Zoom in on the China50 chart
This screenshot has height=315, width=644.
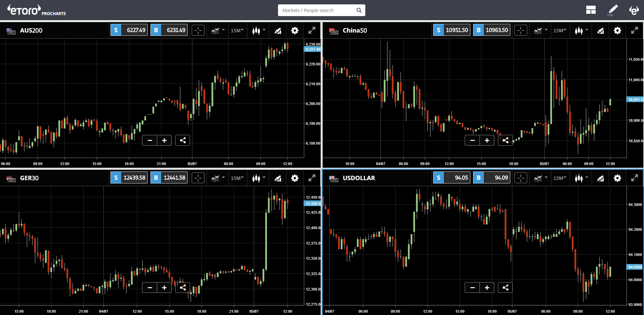point(487,140)
